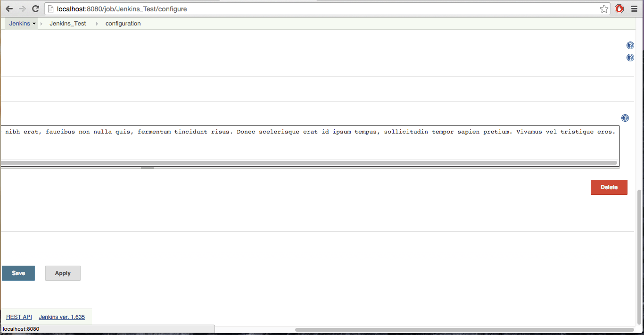The image size is (644, 335).
Task: Expand the arrow after Jenkins_Test breadcrumb
Action: [x=97, y=24]
